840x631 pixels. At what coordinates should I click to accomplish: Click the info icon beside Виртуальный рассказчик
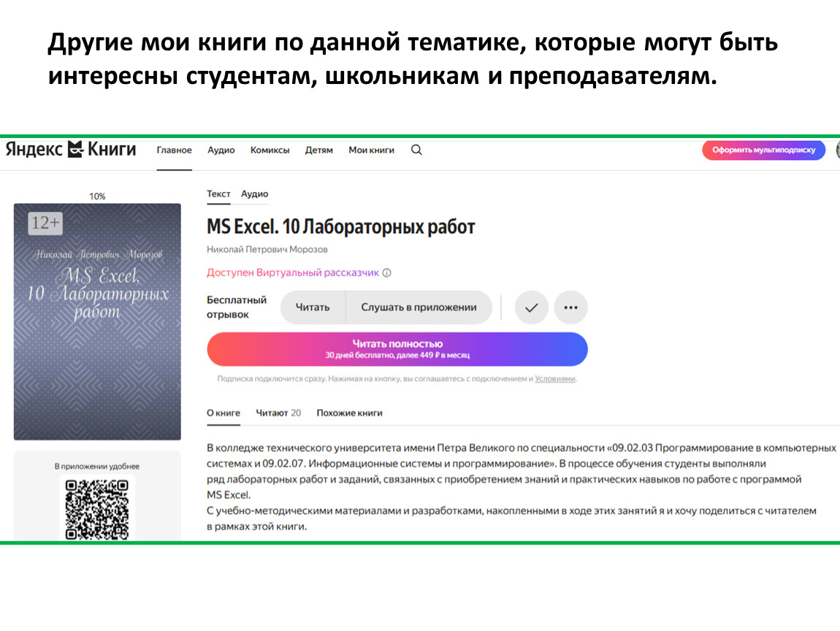click(387, 273)
